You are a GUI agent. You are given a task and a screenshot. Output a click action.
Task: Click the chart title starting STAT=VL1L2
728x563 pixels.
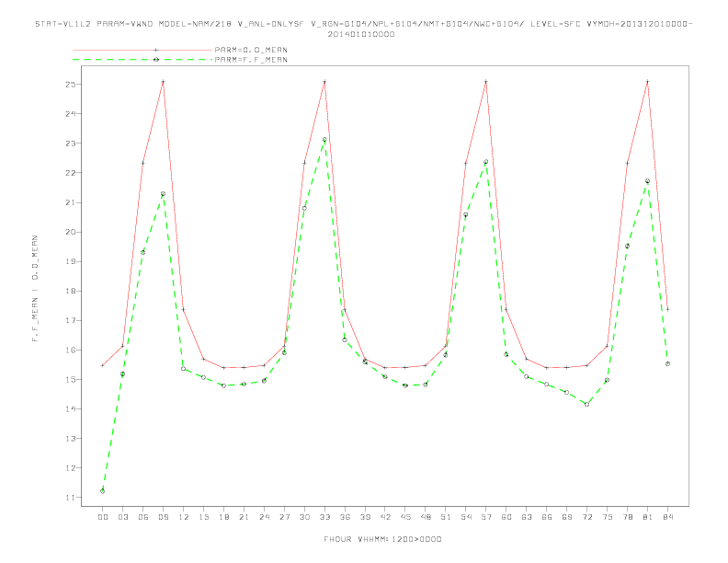pos(363,24)
